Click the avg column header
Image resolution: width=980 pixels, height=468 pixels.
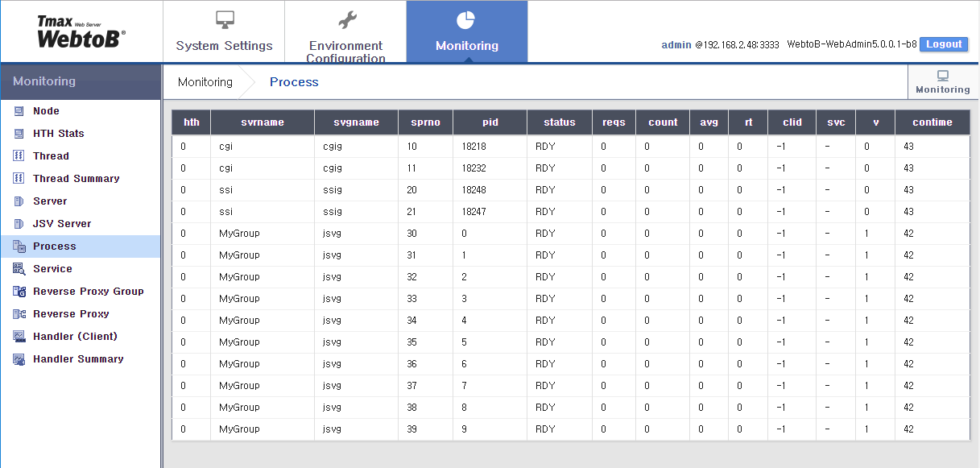tap(709, 122)
